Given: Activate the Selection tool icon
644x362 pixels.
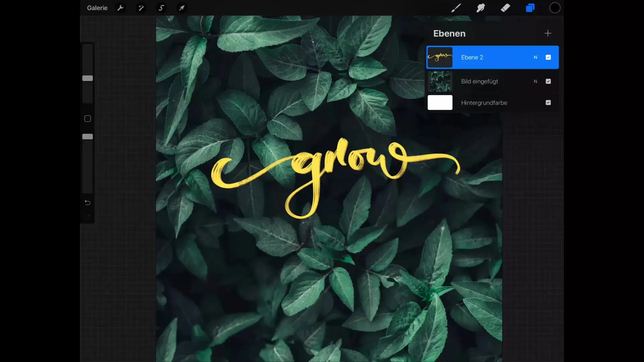Looking at the screenshot, I should coord(161,8).
